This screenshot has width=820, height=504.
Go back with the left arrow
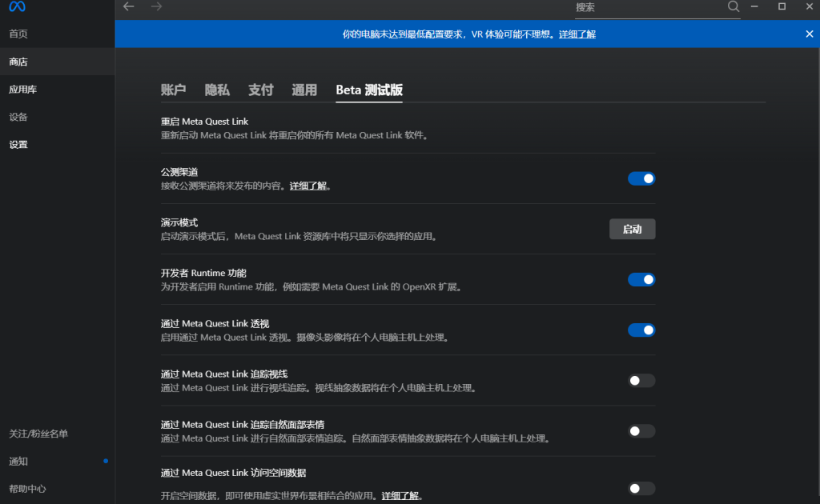point(129,6)
